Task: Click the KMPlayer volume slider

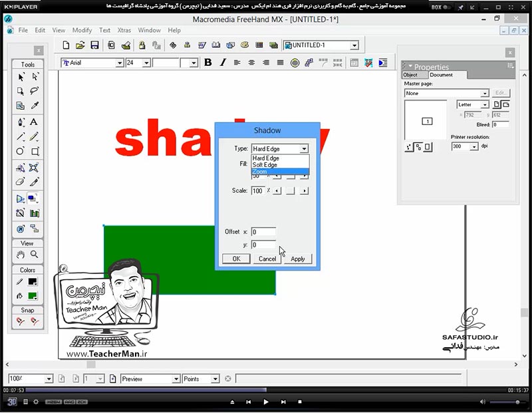Action: pyautogui.click(x=506, y=402)
